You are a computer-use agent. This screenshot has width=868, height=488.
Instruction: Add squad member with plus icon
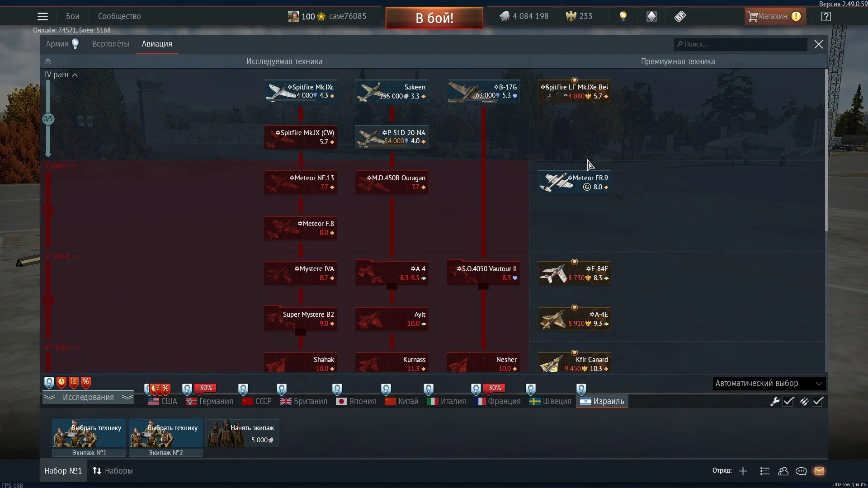pos(743,471)
